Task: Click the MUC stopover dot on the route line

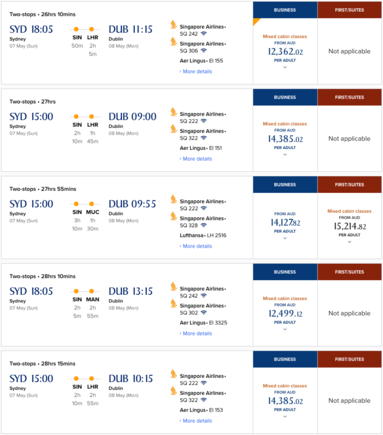Action: (92, 204)
